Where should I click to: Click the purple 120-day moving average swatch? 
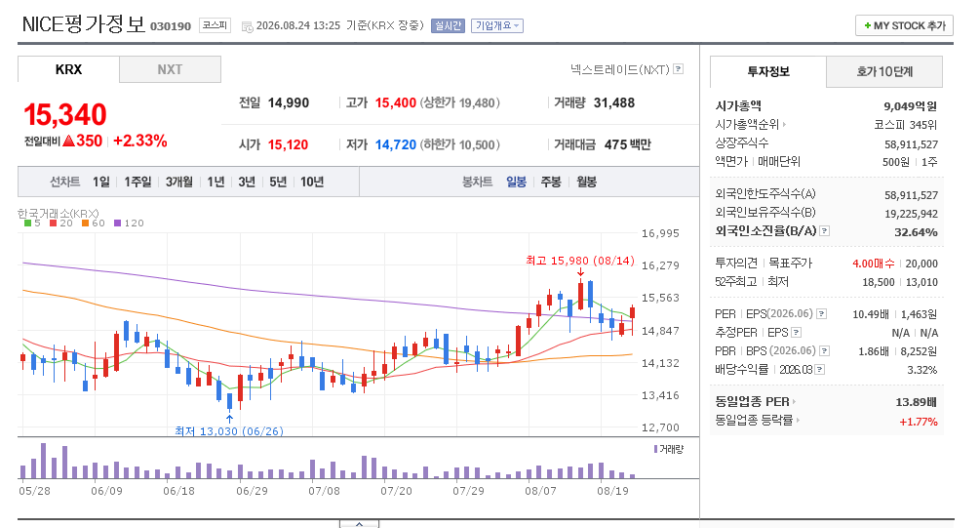pyautogui.click(x=117, y=223)
